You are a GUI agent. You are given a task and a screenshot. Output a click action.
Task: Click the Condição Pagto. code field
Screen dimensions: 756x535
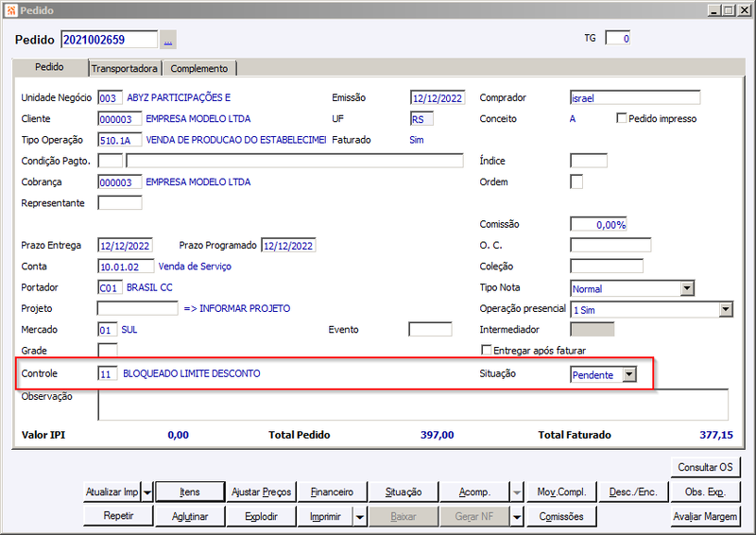(110, 161)
